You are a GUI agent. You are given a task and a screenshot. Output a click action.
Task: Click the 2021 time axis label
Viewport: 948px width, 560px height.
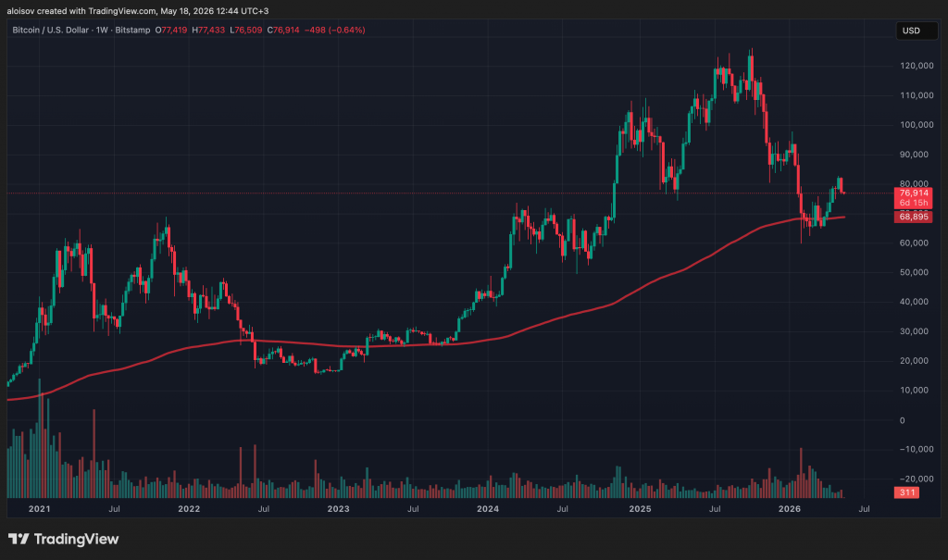(39, 508)
